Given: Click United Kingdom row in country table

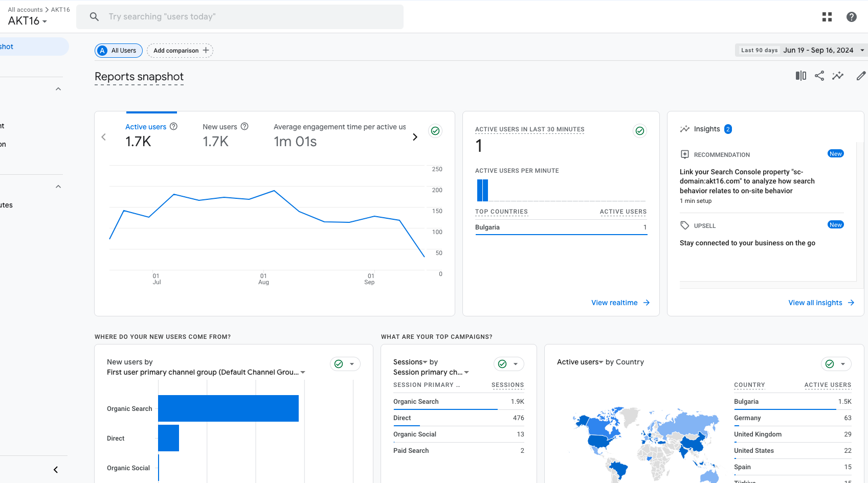Looking at the screenshot, I should point(793,434).
